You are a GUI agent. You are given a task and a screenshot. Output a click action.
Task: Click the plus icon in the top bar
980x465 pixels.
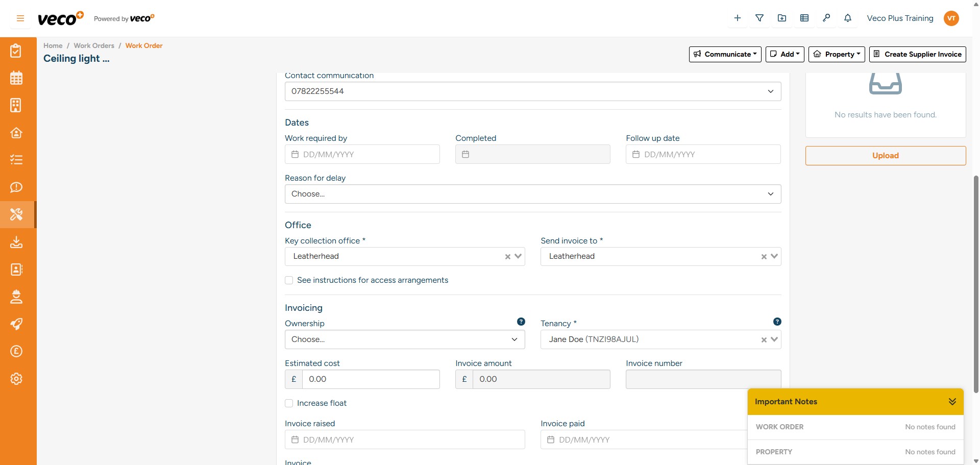pyautogui.click(x=737, y=18)
